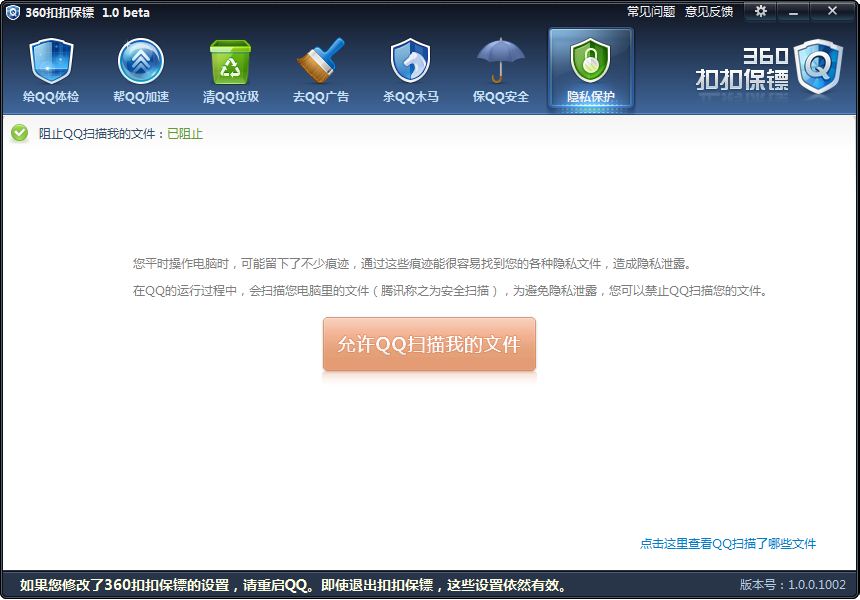Click the 常见问题 link
Viewport: 860px width, 600px height.
pos(650,12)
